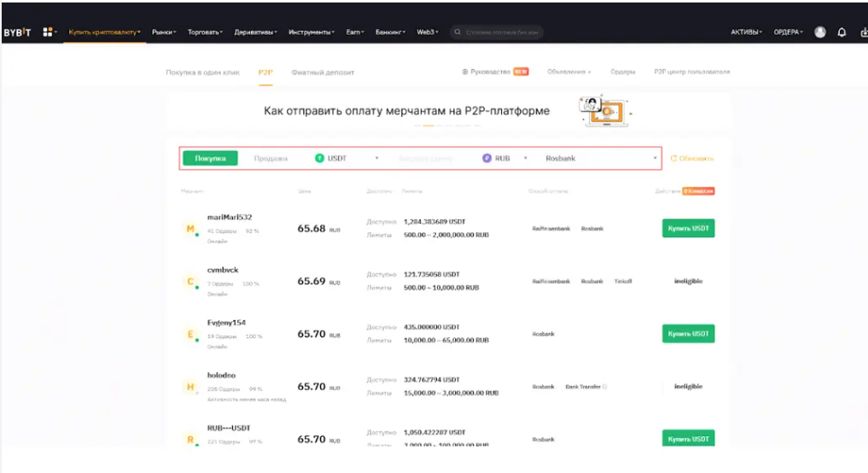Expand the ОРДЕРА dropdown
This screenshot has height=473, width=868.
[789, 32]
